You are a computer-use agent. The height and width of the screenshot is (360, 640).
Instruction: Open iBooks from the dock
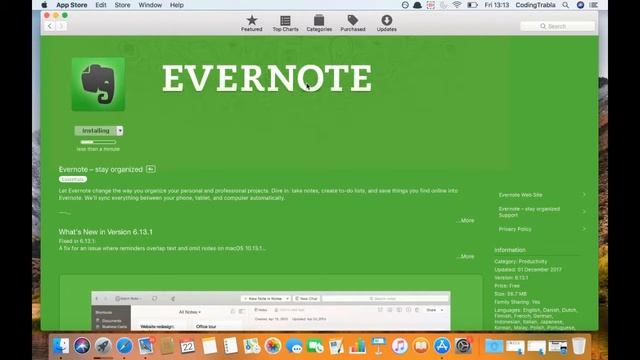click(x=421, y=346)
